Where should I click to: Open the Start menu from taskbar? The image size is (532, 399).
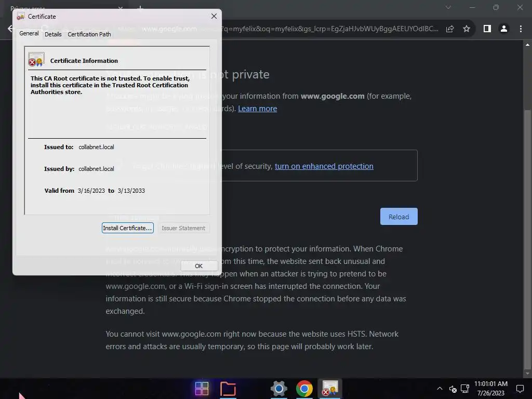click(x=202, y=389)
